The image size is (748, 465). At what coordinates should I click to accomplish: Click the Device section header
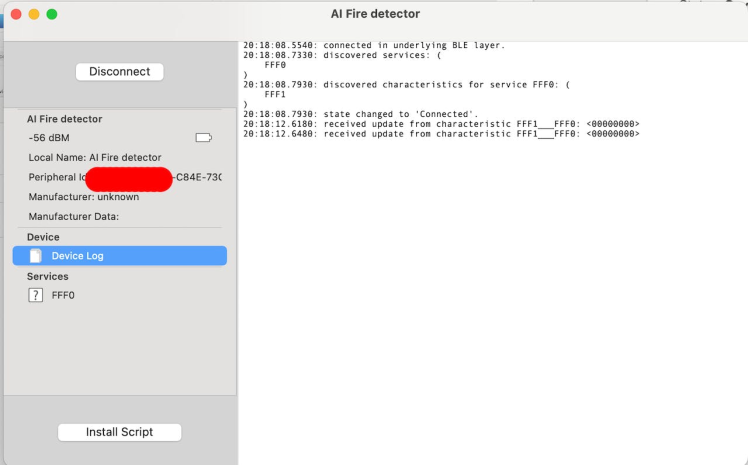pos(43,237)
